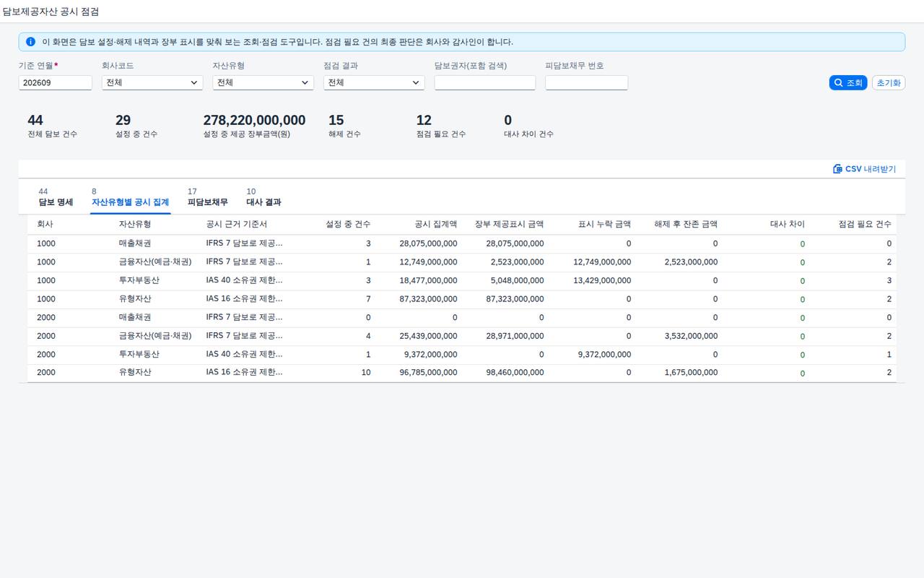The width and height of the screenshot is (924, 578).
Task: Click the 초기화 reset button
Action: click(889, 83)
